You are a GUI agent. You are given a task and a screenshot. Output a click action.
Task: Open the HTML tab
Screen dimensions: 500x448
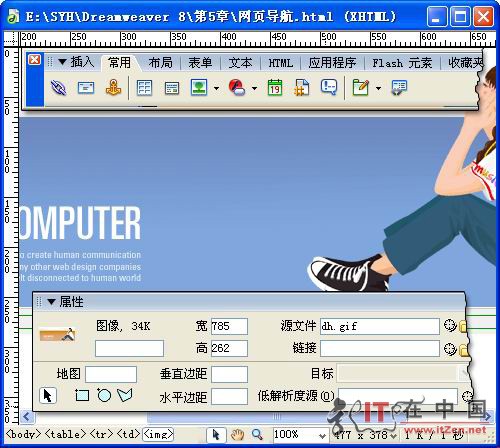pos(281,63)
